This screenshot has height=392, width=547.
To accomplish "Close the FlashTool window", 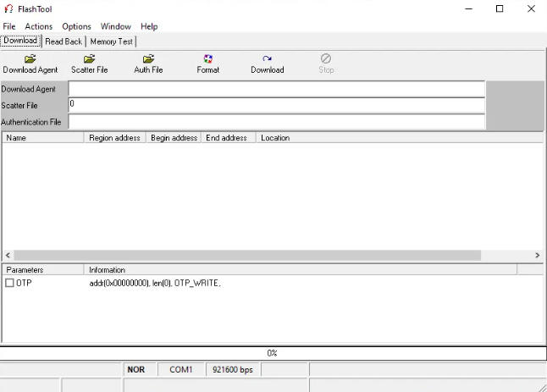I will [x=531, y=8].
